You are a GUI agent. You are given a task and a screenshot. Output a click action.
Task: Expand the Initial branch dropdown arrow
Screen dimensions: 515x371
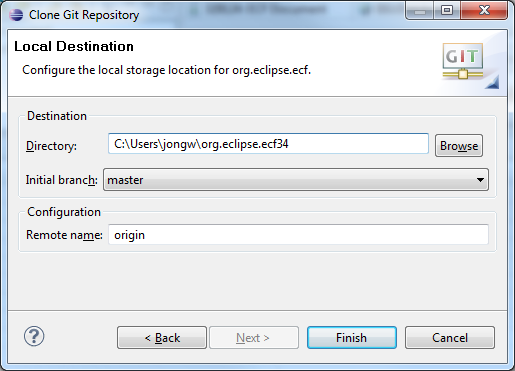click(x=480, y=180)
